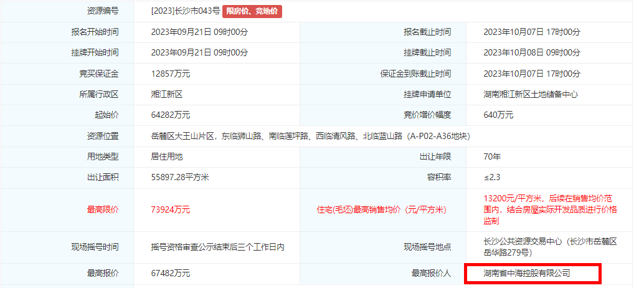Select district value 湘江新区
The image size is (644, 288).
pyautogui.click(x=166, y=95)
